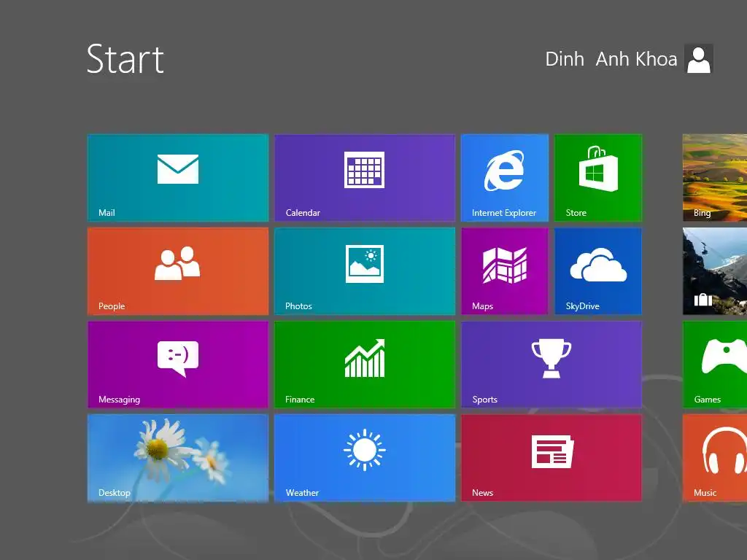Open the Travel tile with suitcase icon
This screenshot has height=560, width=747.
715,271
